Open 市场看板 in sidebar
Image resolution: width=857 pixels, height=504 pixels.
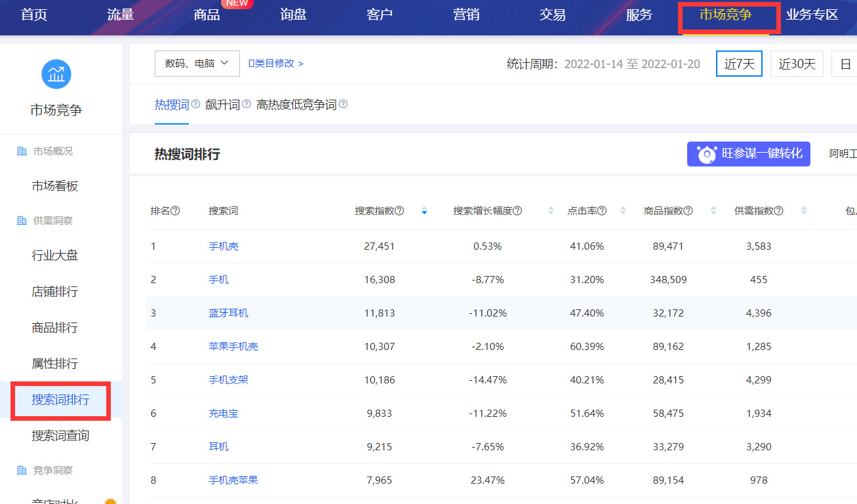[x=55, y=186]
